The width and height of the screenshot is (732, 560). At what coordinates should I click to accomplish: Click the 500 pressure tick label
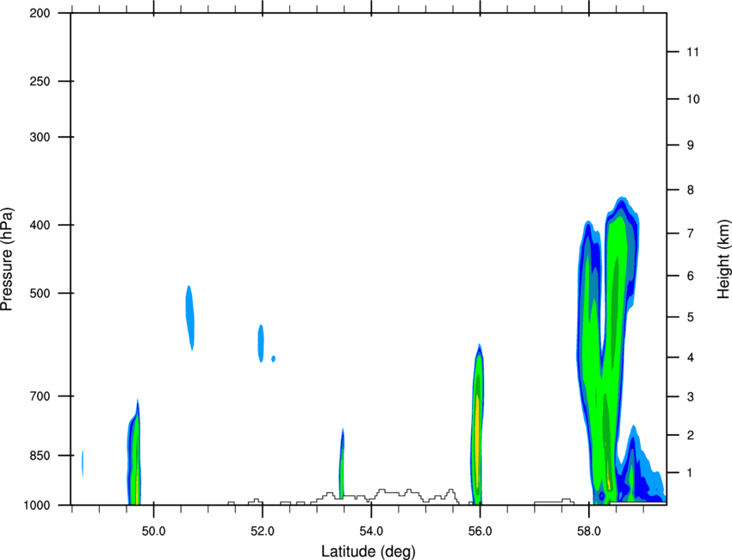(40, 293)
